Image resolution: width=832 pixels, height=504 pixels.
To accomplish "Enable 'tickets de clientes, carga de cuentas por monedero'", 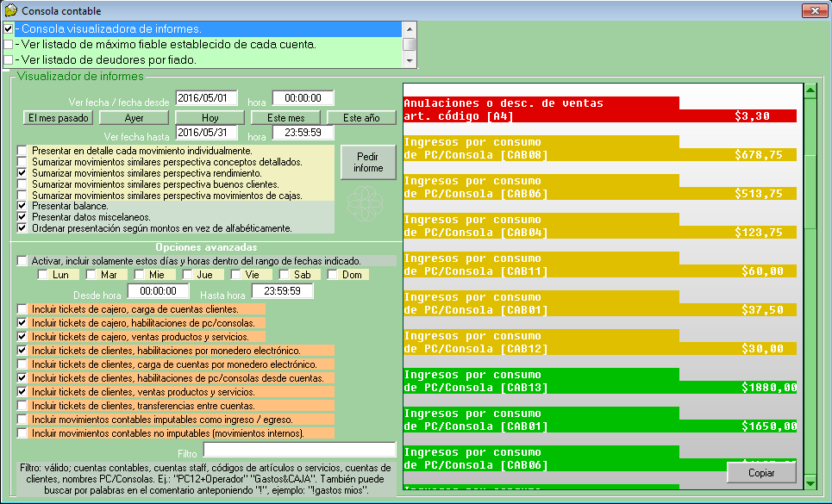I will (x=22, y=364).
